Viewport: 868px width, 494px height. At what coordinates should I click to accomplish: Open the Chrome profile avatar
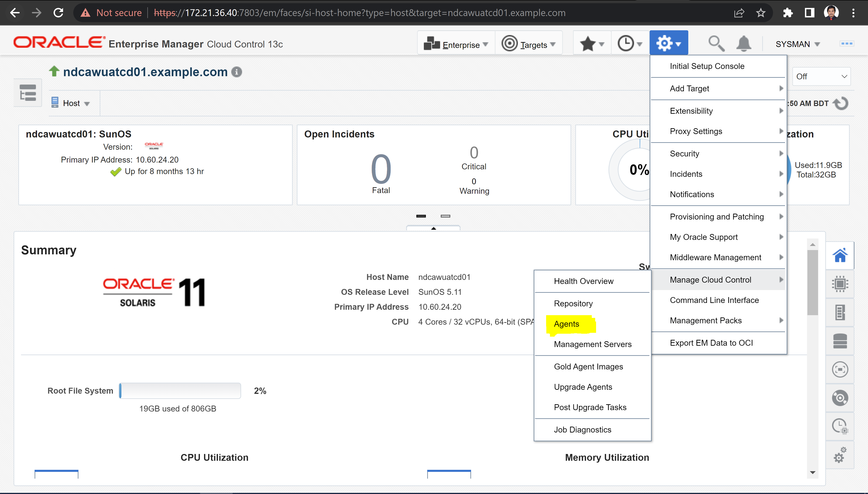click(831, 13)
